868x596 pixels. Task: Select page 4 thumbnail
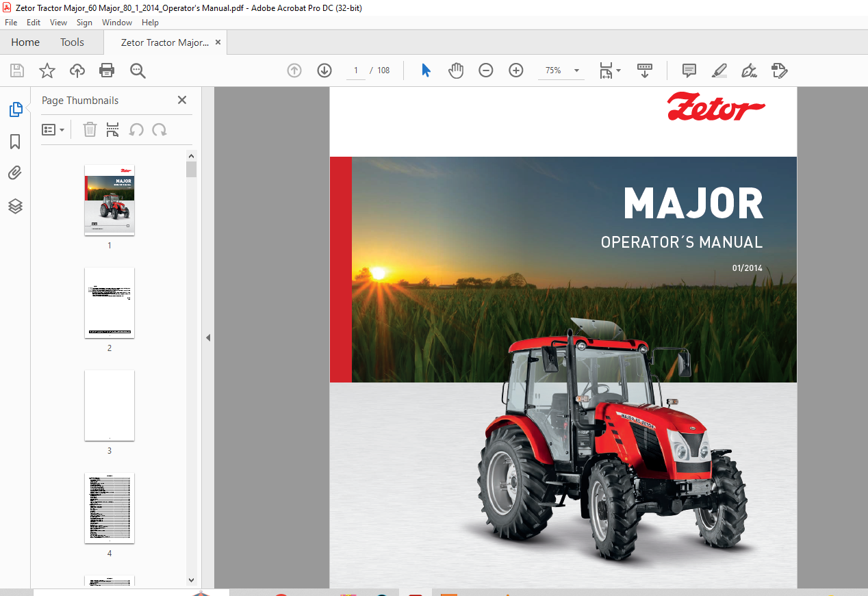[x=110, y=508]
